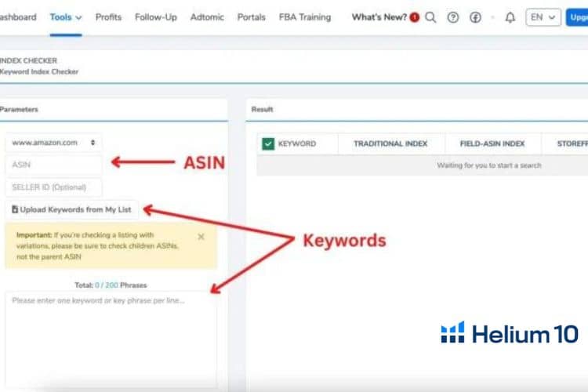Click the blue Upgrade button
The image size is (588, 392).
pos(577,17)
